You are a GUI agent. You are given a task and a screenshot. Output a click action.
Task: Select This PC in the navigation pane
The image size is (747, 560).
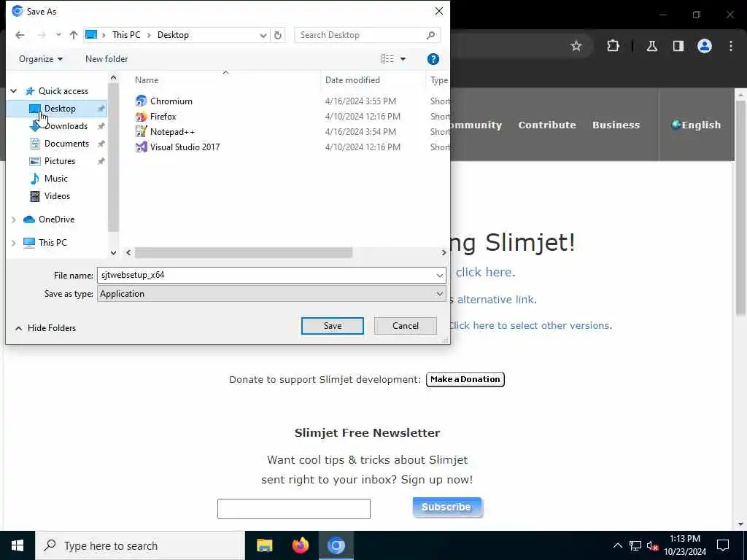(x=53, y=243)
